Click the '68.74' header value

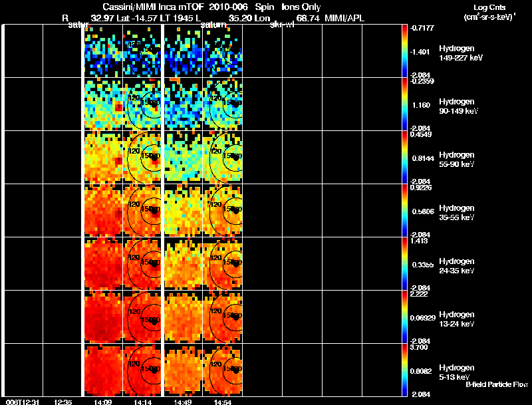point(308,18)
